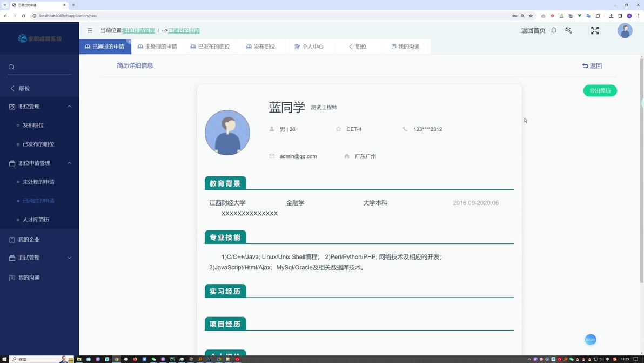This screenshot has width=644, height=363.
Task: Click the 职位申请管理 breadcrumb link
Action: click(139, 30)
